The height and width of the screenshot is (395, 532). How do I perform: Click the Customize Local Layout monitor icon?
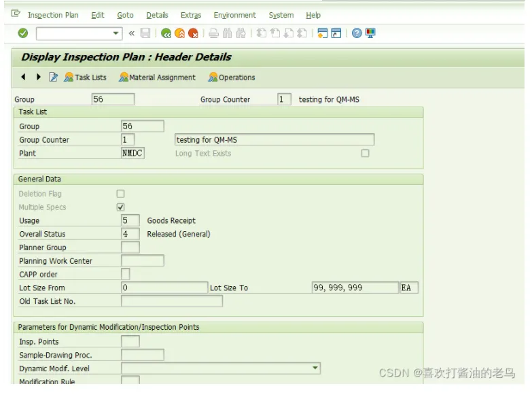coord(370,33)
